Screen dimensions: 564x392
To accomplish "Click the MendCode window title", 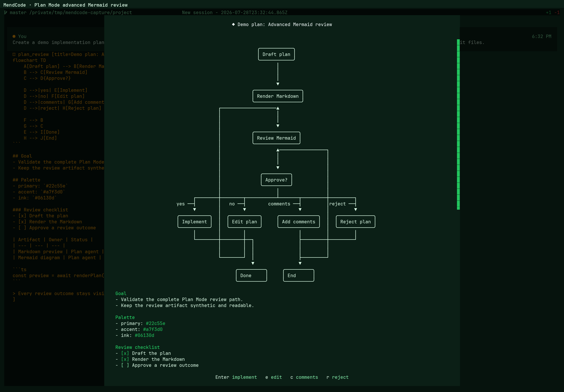I will (65, 5).
